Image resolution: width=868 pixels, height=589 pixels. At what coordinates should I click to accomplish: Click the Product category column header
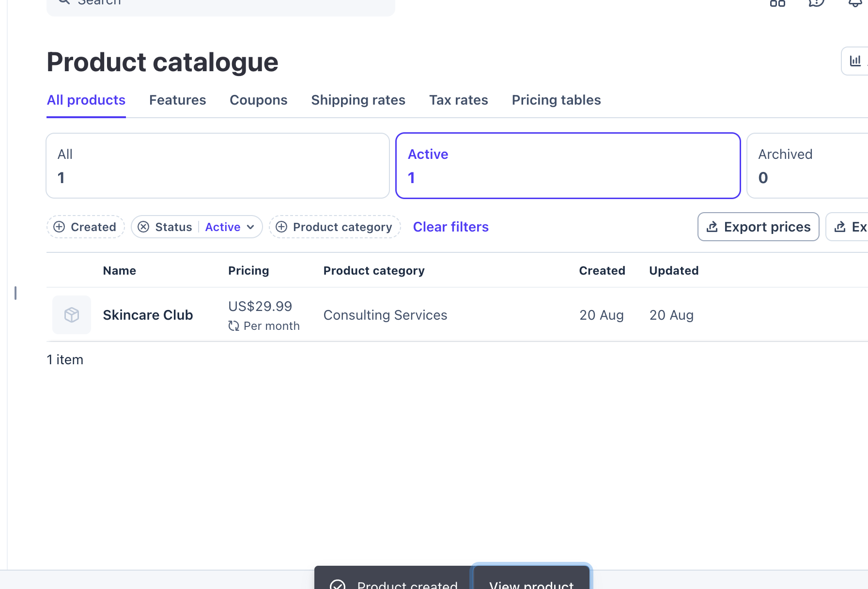(374, 271)
